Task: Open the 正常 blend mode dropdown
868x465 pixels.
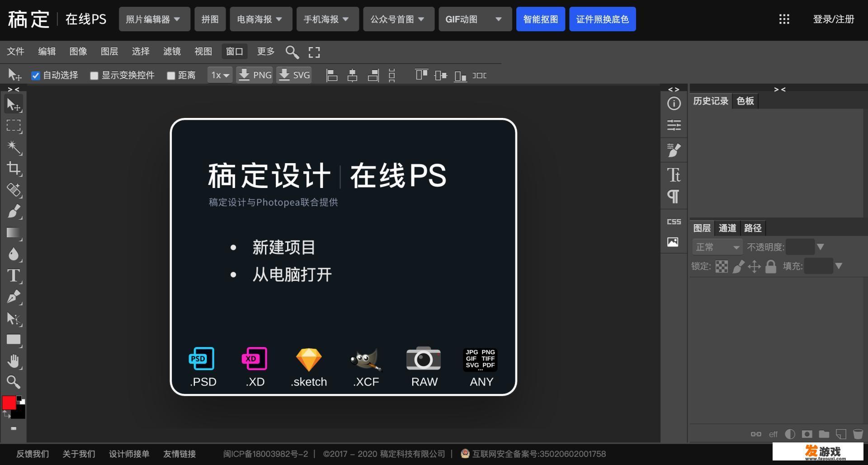Action: click(x=717, y=247)
